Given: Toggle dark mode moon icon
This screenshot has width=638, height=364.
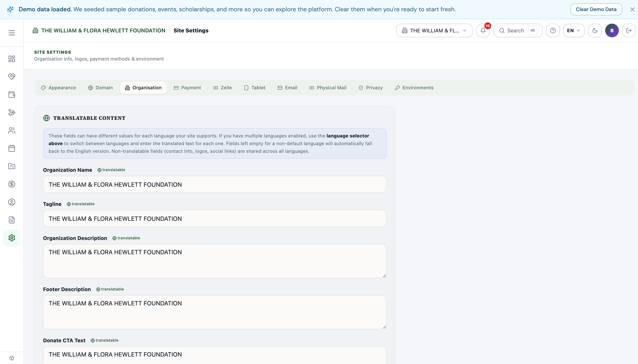Looking at the screenshot, I should click(595, 30).
